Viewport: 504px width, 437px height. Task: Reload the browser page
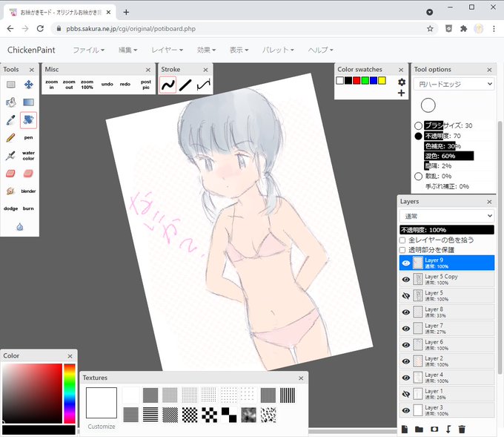tap(40, 29)
